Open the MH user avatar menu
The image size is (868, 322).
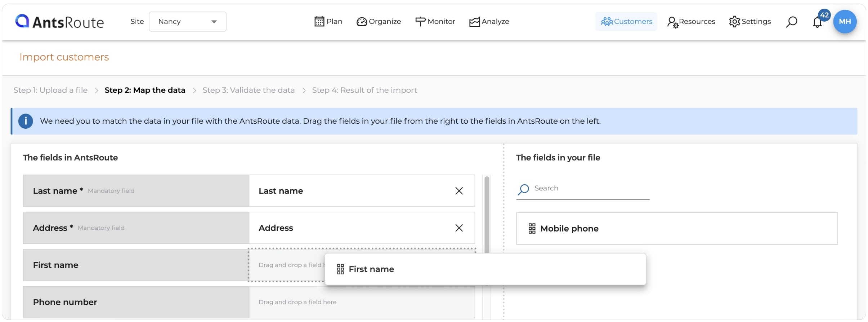[x=845, y=22]
